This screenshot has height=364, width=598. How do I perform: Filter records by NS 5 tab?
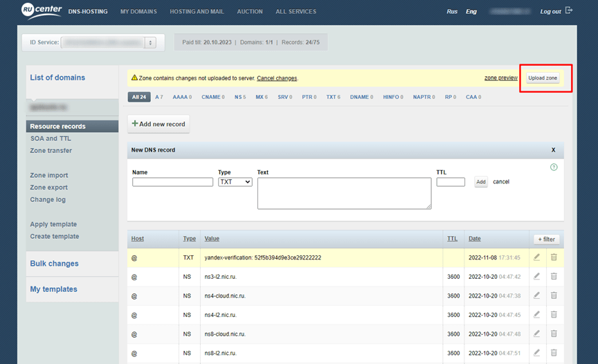(240, 97)
